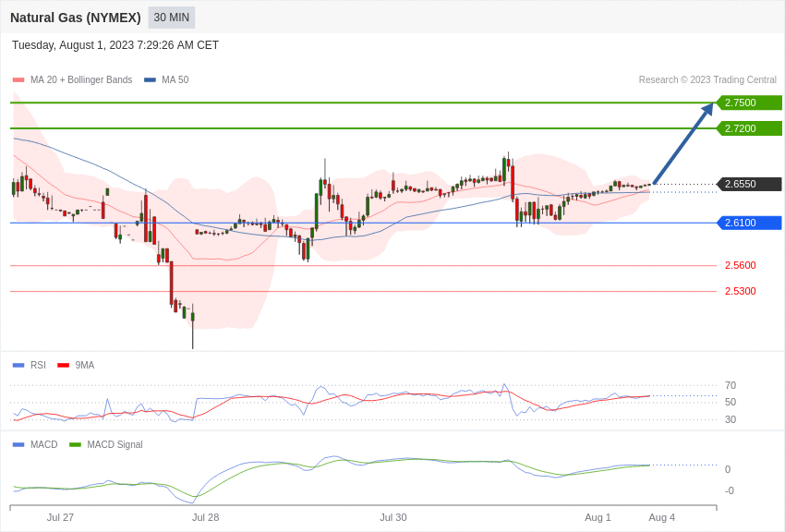The width and height of the screenshot is (785, 532).
Task: Click the 2.5600 support level label
Action: pos(740,265)
